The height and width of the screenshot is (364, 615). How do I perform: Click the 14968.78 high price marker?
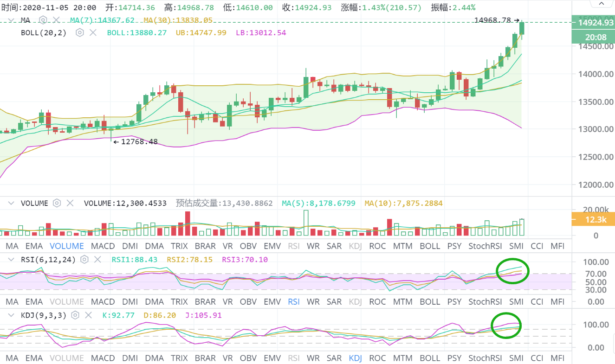pyautogui.click(x=497, y=20)
